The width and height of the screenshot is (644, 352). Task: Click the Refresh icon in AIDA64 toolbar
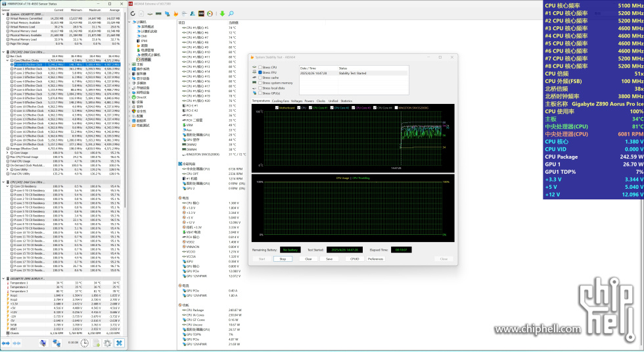coord(133,14)
